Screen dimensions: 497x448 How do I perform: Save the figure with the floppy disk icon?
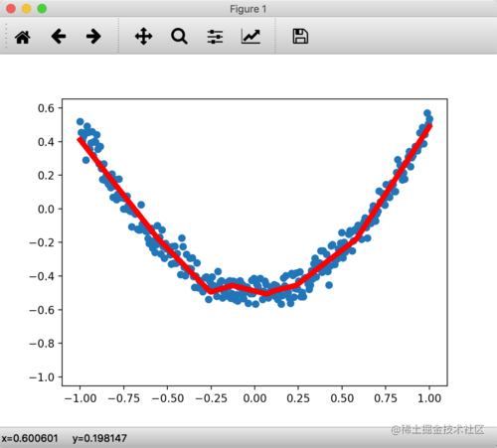pos(300,36)
